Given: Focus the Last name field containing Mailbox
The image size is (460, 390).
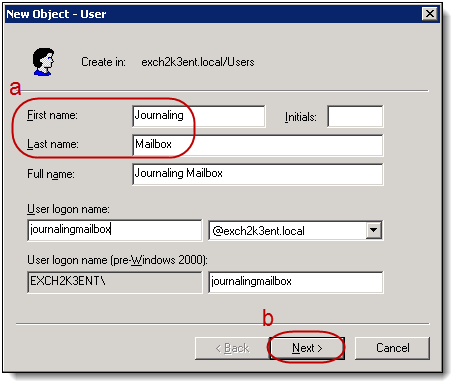Looking at the screenshot, I should [258, 145].
